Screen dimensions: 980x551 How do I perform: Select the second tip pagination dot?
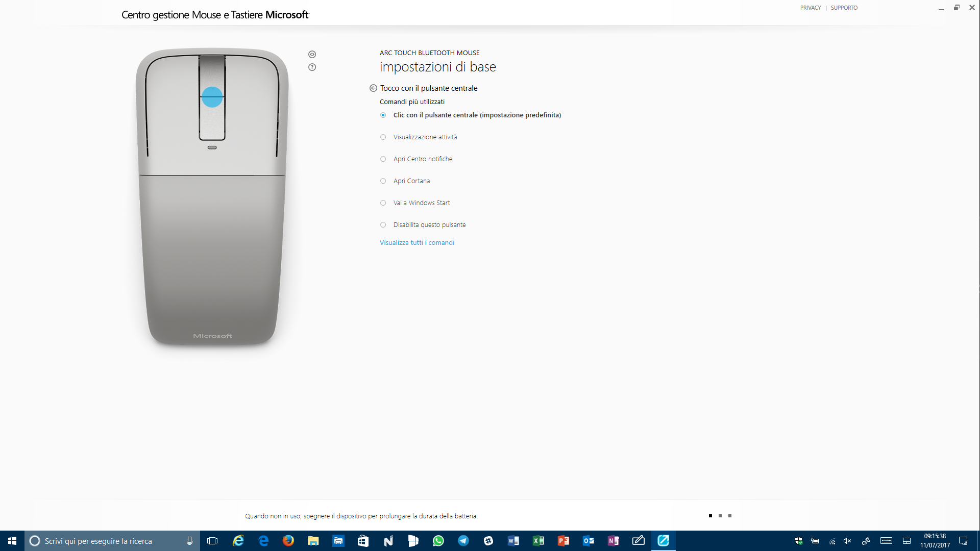point(720,516)
